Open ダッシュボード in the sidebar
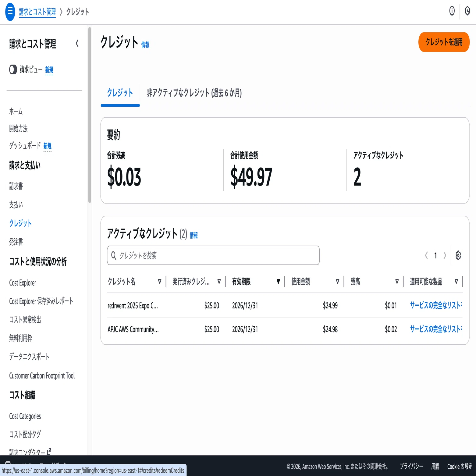 (x=25, y=145)
